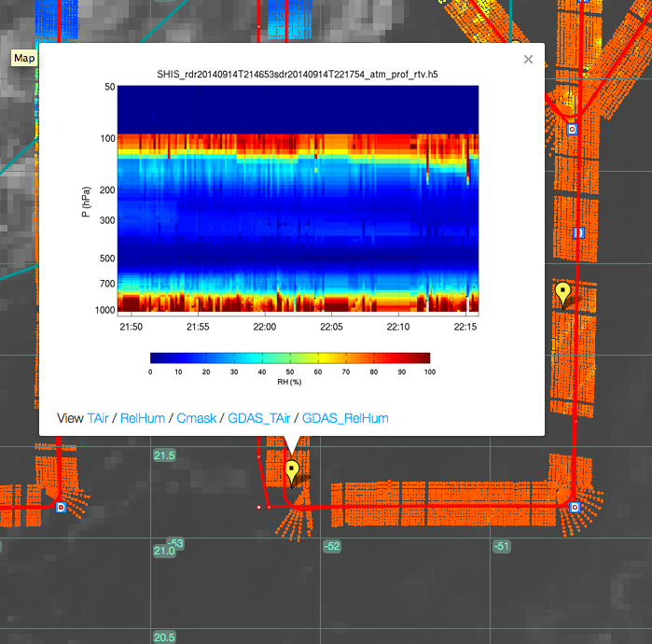Click the 20.5 latitude label
Viewport: 652px width, 644px height.
[164, 637]
